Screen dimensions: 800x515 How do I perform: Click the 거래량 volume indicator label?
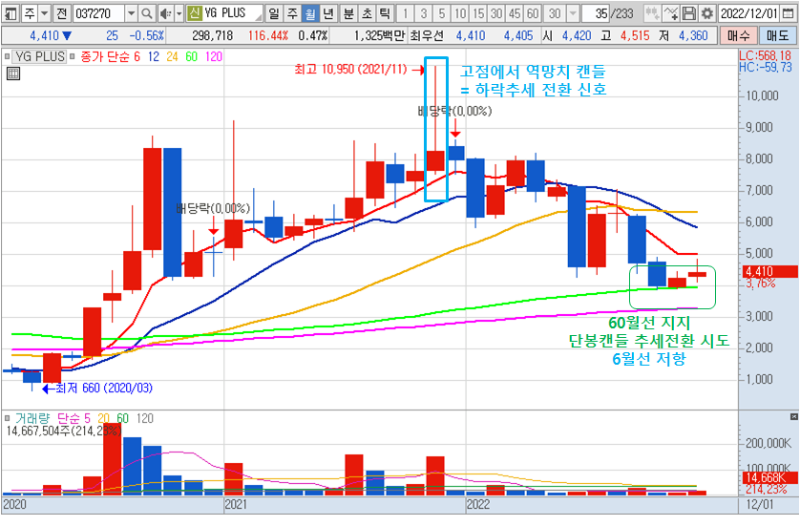(x=32, y=418)
